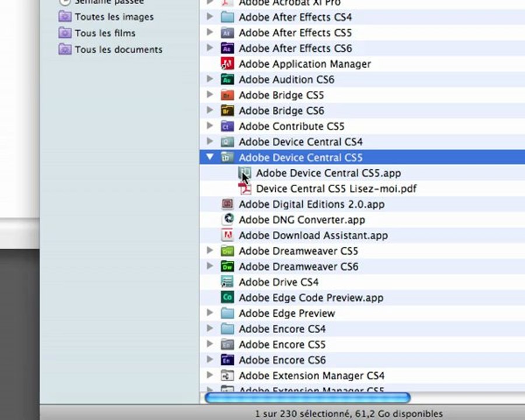Select the Adobe Application Manager icon
This screenshot has height=420, width=525.
point(228,64)
